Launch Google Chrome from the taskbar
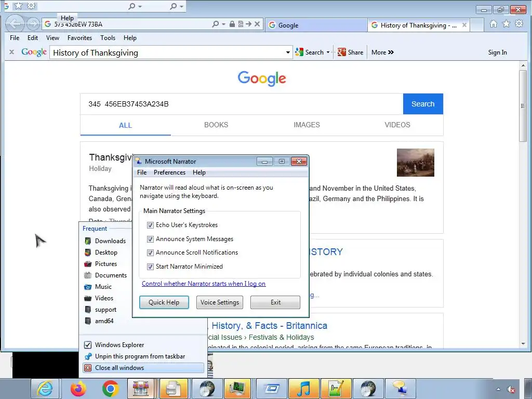The height and width of the screenshot is (399, 532). coord(110,389)
